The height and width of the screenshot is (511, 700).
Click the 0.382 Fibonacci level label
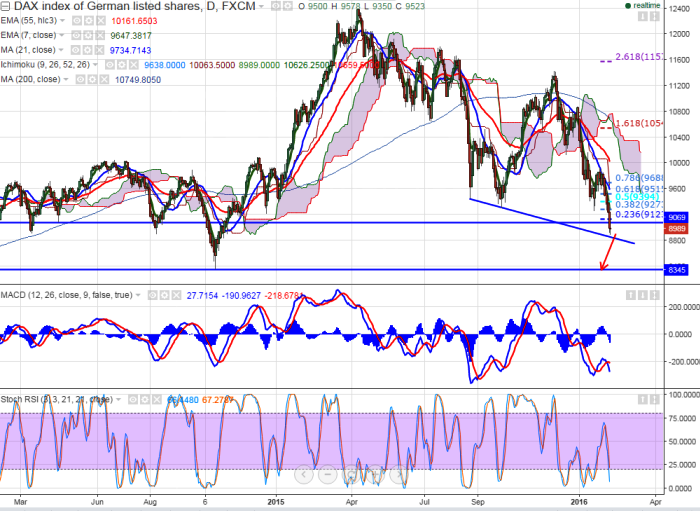pyautogui.click(x=639, y=205)
